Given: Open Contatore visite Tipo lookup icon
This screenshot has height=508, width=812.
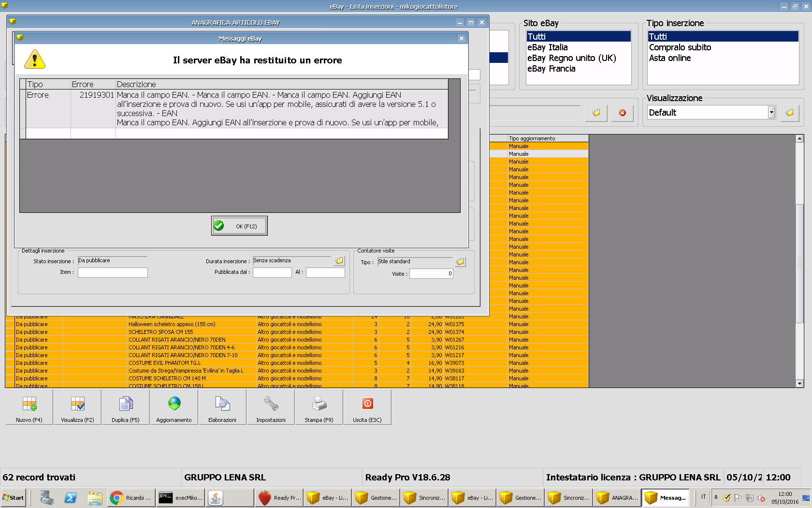Looking at the screenshot, I should (460, 262).
